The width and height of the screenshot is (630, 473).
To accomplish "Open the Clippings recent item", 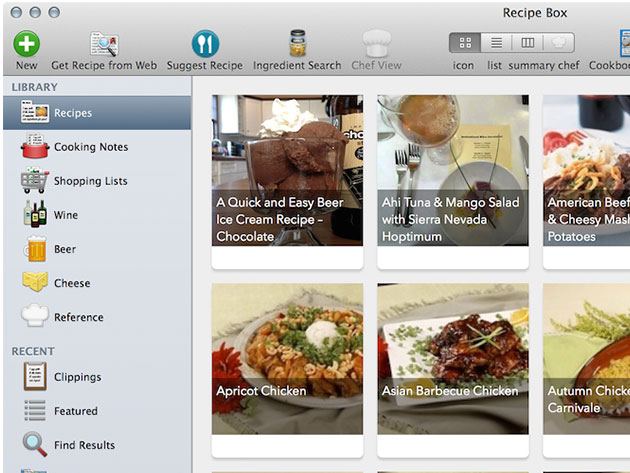I will tap(78, 377).
